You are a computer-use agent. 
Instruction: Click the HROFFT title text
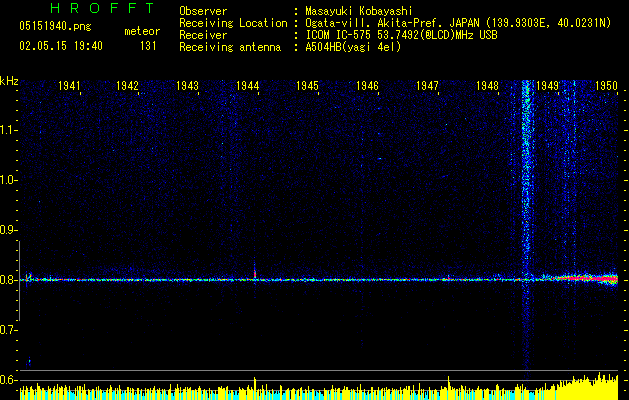(102, 8)
